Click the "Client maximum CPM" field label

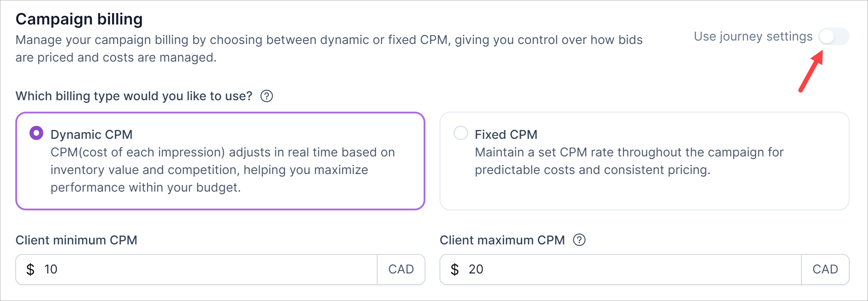pos(502,240)
